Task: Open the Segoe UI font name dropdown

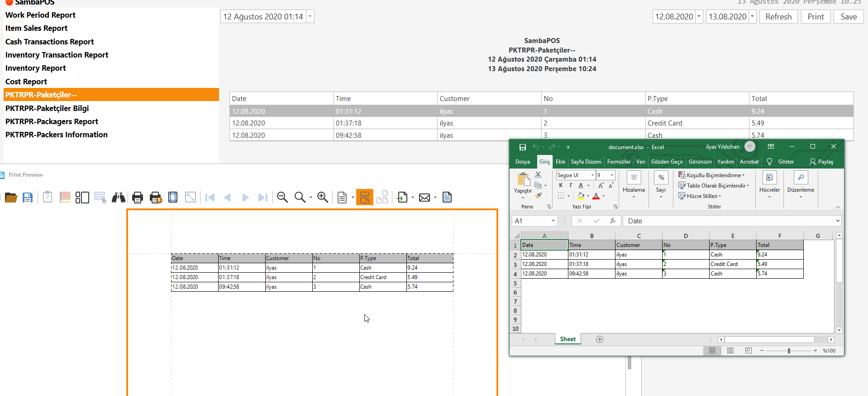Action: click(592, 175)
